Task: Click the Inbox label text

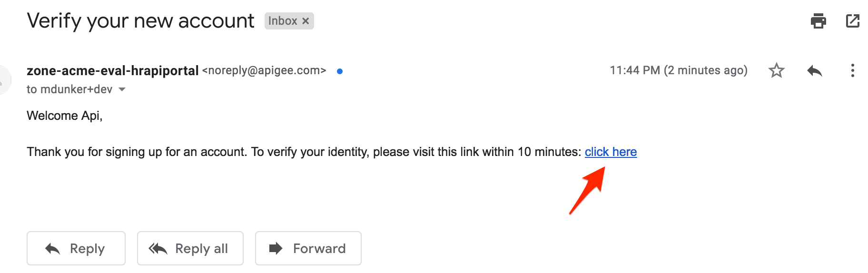Action: pyautogui.click(x=283, y=21)
